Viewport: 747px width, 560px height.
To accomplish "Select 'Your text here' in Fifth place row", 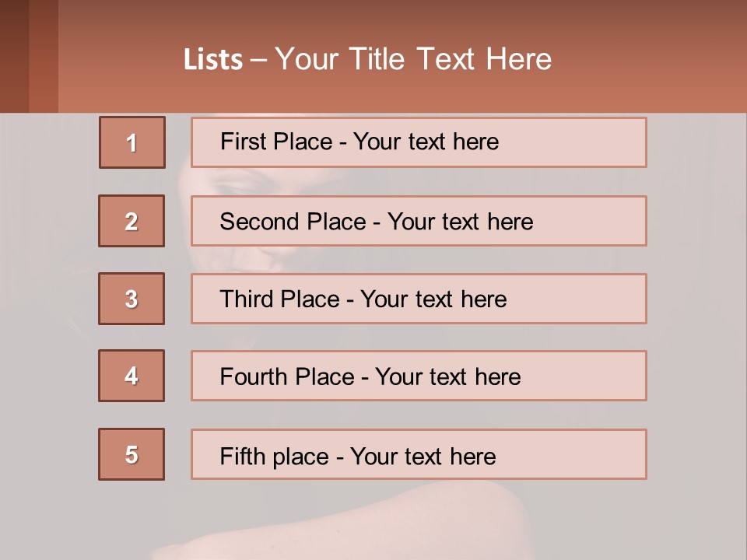I will tap(423, 457).
